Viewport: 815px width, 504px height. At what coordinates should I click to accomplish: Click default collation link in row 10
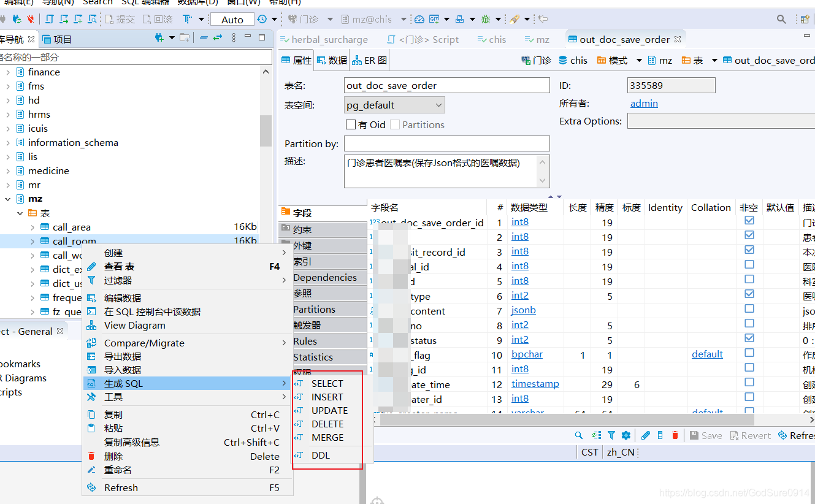tap(707, 354)
